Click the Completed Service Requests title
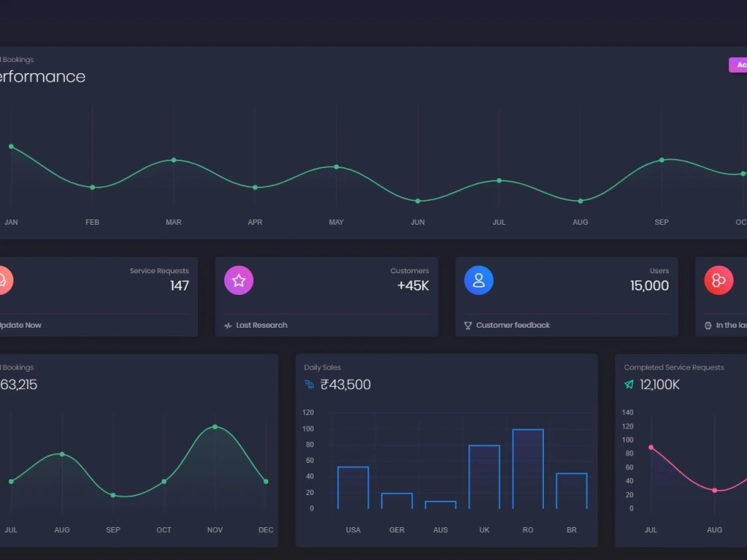The width and height of the screenshot is (747, 560). coord(674,367)
